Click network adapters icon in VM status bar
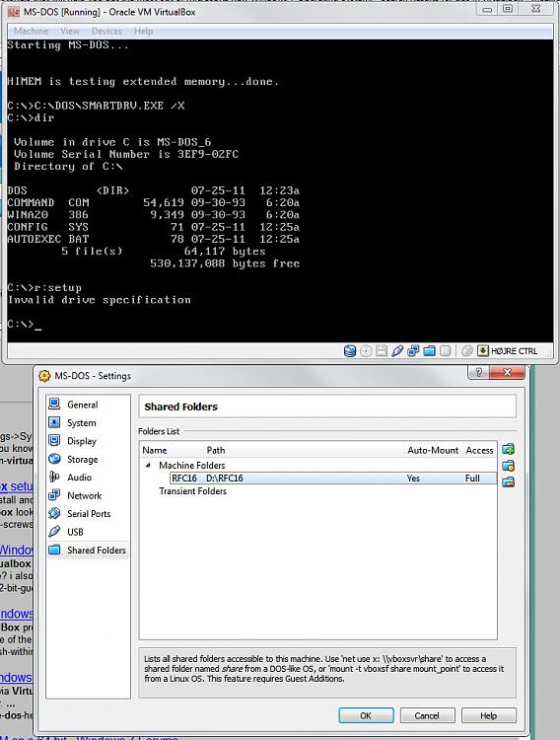560x740 pixels. tap(413, 351)
